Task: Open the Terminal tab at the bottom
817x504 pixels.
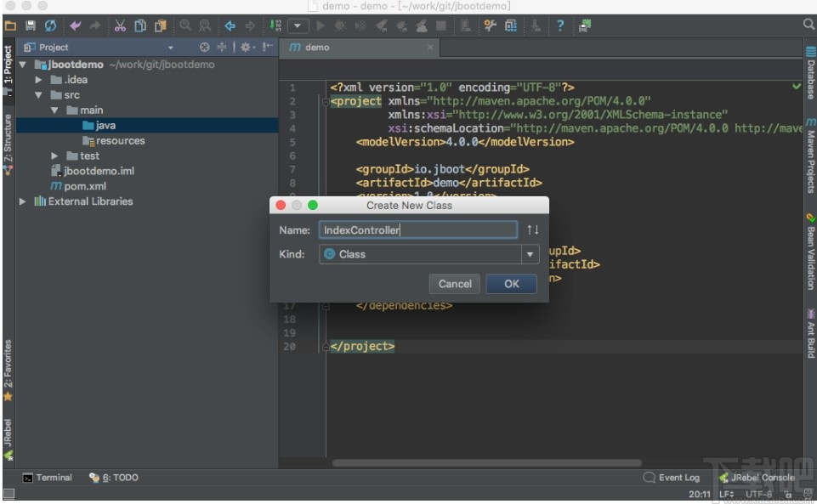Action: [48, 478]
